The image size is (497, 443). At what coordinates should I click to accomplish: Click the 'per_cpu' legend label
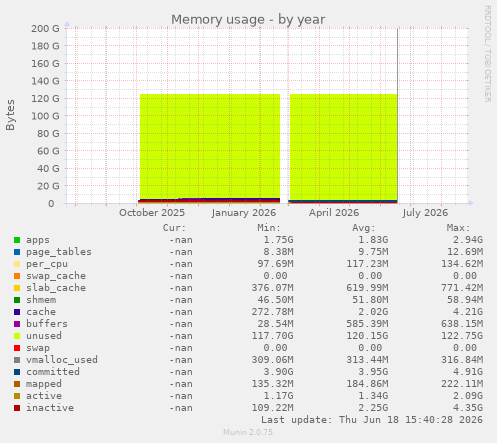coord(47,264)
